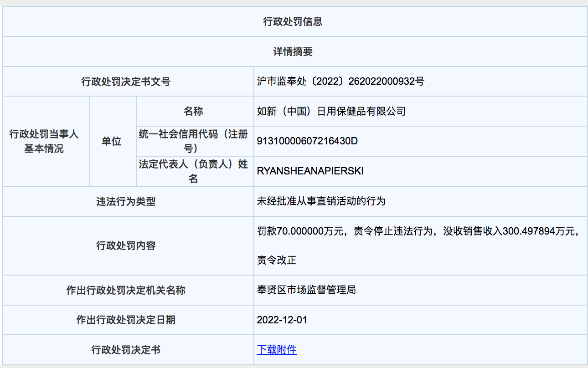Click the 统一社会信用代码（注册号）label
The width and height of the screenshot is (588, 368).
(x=194, y=141)
